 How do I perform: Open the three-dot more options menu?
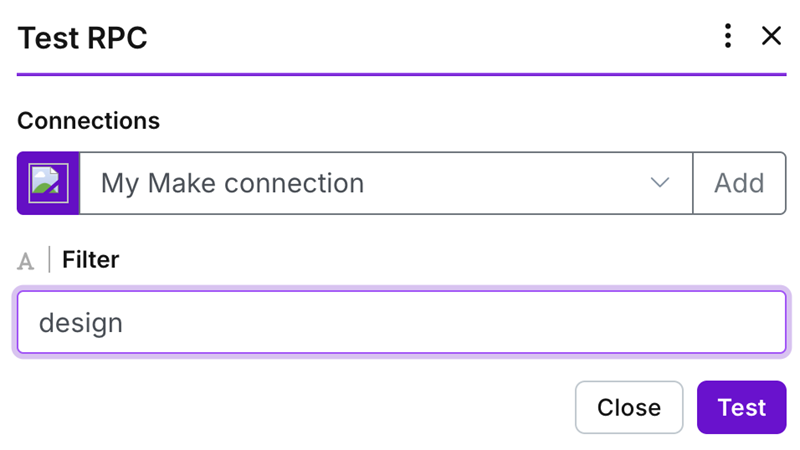pos(728,37)
